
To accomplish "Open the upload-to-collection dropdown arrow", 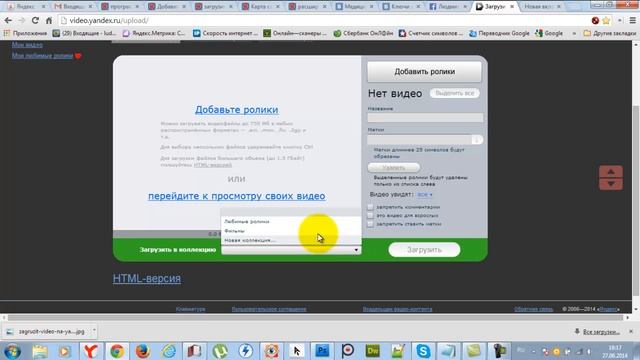I will (356, 250).
